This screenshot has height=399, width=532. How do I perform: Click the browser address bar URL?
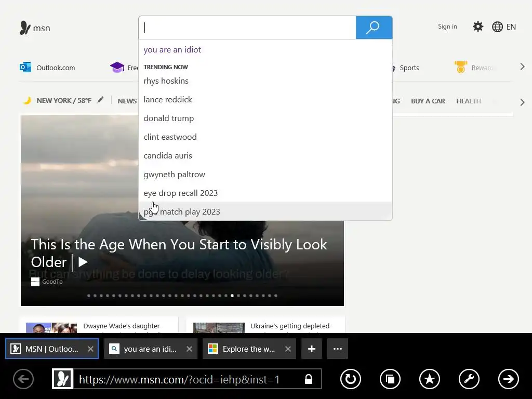[x=179, y=379]
